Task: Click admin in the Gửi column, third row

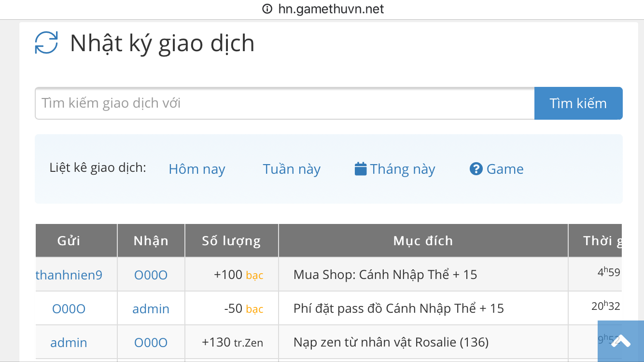Action: (x=69, y=342)
